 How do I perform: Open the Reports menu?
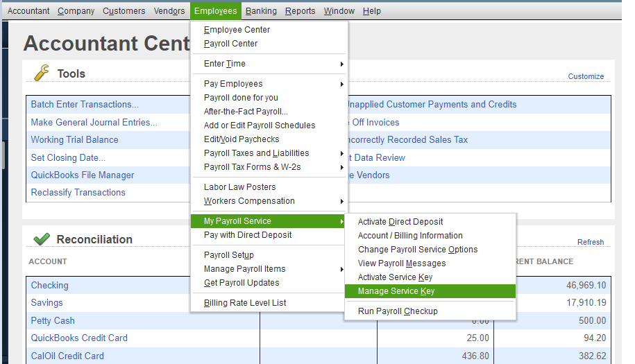(x=300, y=11)
